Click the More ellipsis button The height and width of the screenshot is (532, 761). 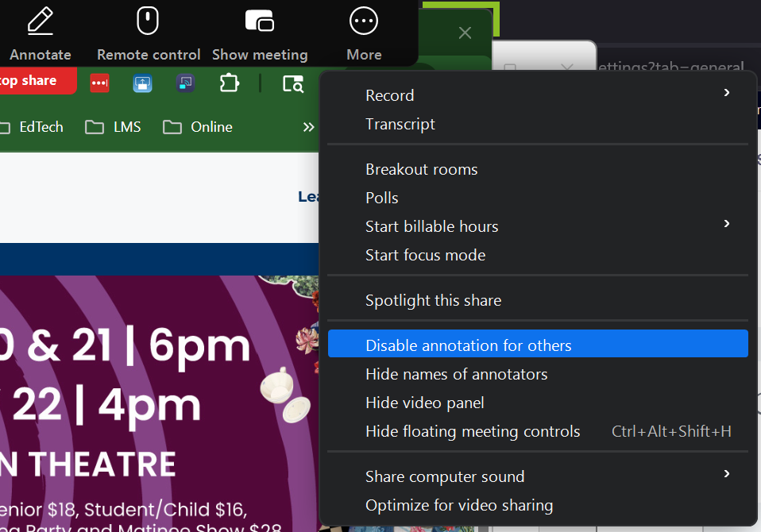pyautogui.click(x=364, y=22)
